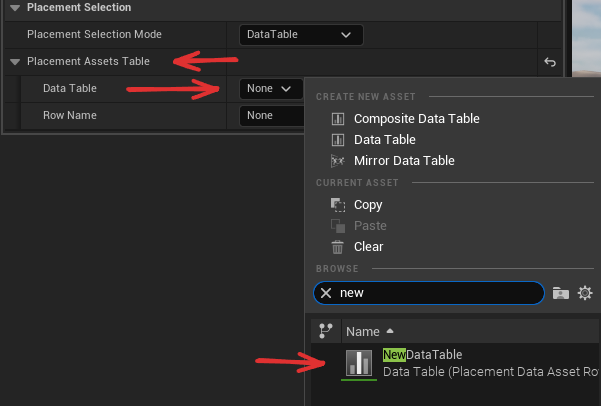
Task: Reset Placement Assets Table to default
Action: click(x=549, y=63)
